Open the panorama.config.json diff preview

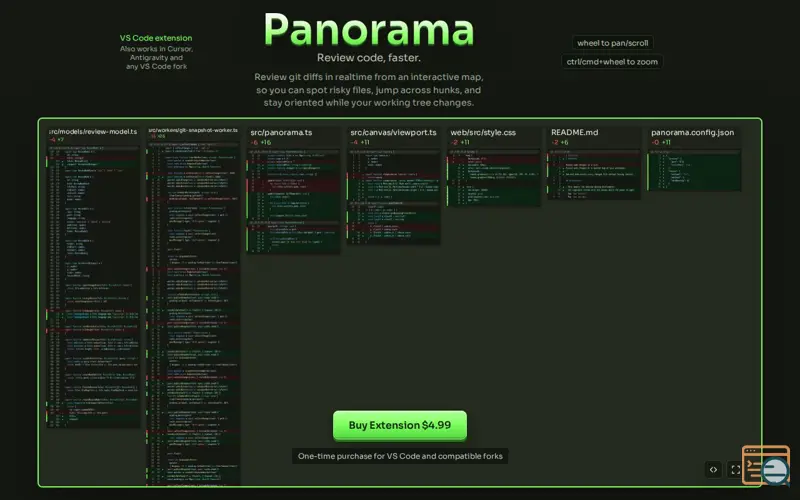tap(694, 170)
